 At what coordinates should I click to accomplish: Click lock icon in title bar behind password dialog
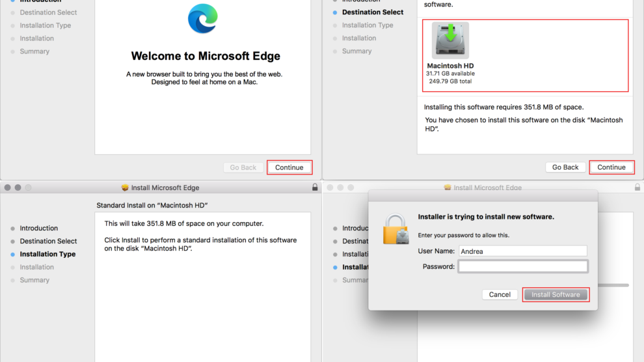[637, 188]
